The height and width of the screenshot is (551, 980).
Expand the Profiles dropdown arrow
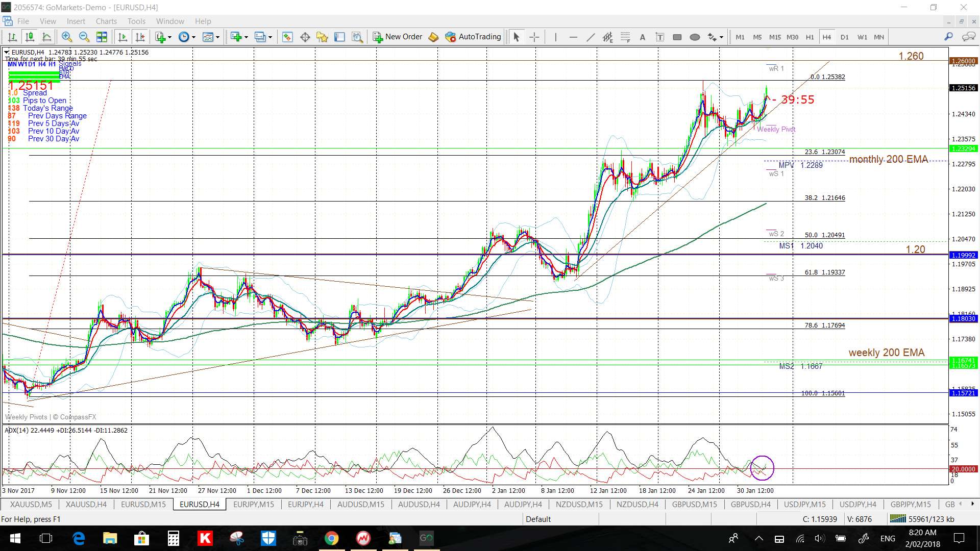tap(270, 37)
